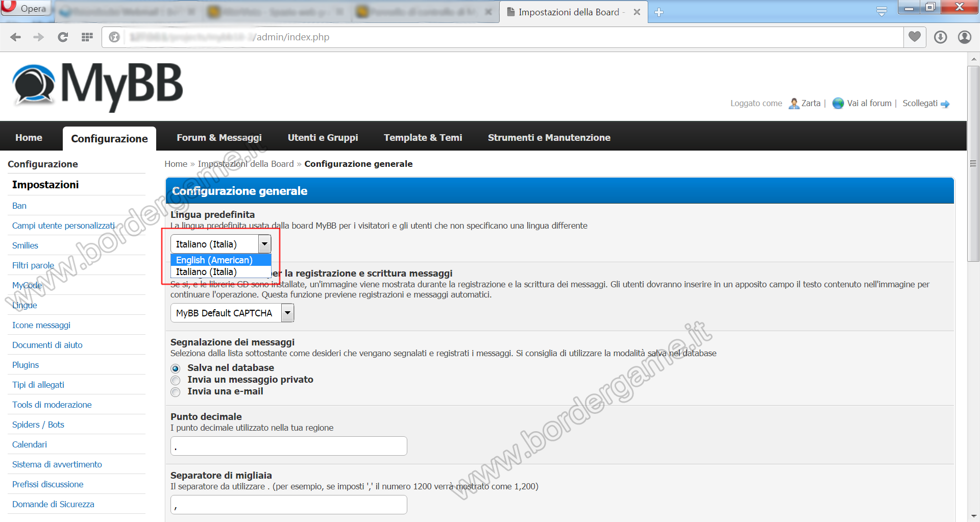Open Tools di moderazione sidebar link
Image resolution: width=980 pixels, height=522 pixels.
point(52,405)
